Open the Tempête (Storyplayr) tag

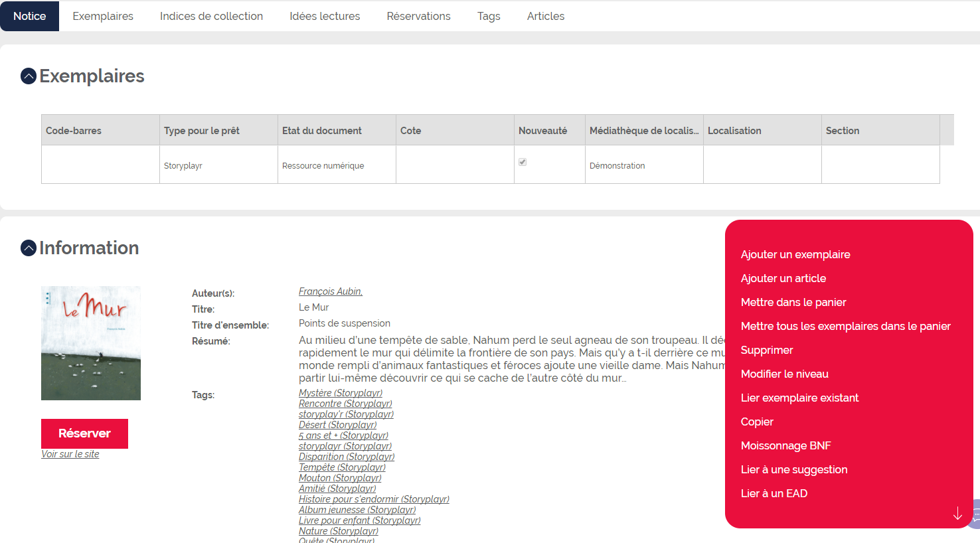pos(342,467)
